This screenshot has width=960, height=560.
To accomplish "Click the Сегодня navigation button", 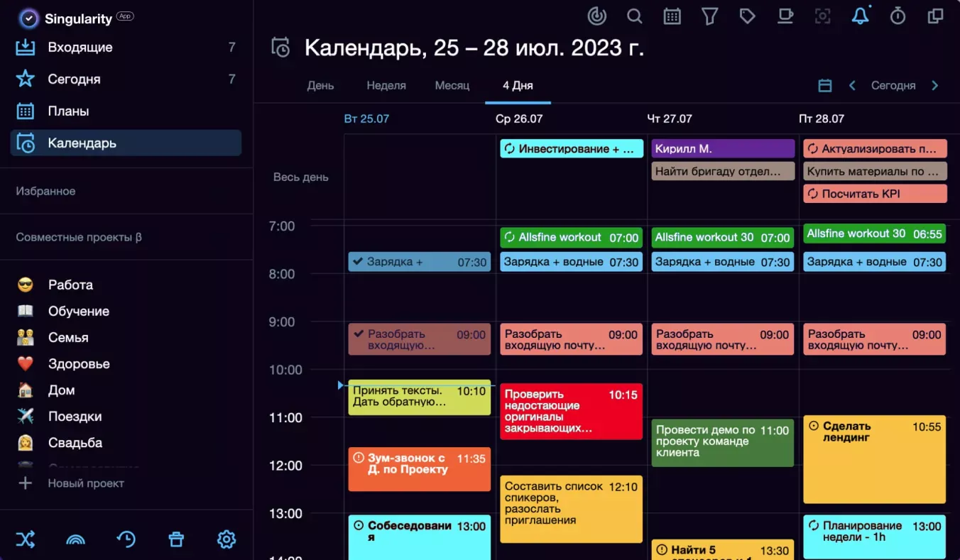I will [x=893, y=85].
